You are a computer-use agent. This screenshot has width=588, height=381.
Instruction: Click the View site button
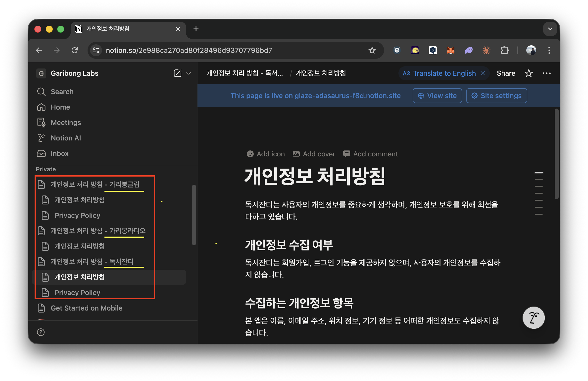click(437, 96)
